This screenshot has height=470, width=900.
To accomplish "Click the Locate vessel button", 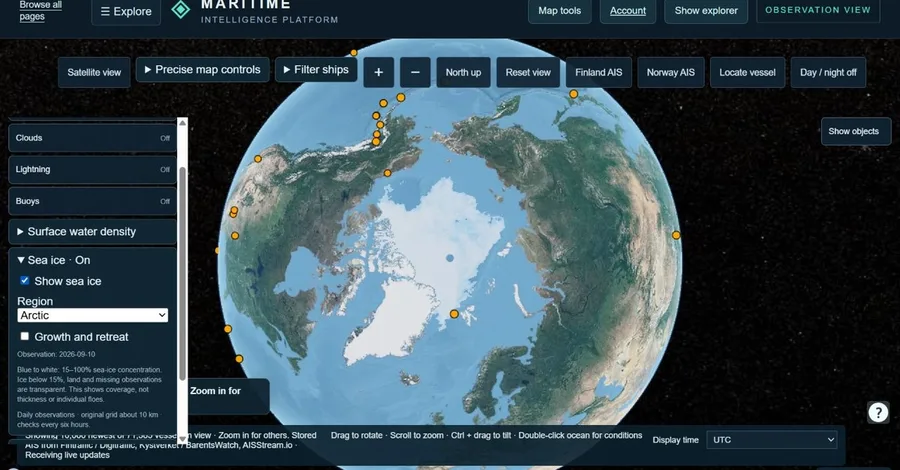I will click(747, 72).
